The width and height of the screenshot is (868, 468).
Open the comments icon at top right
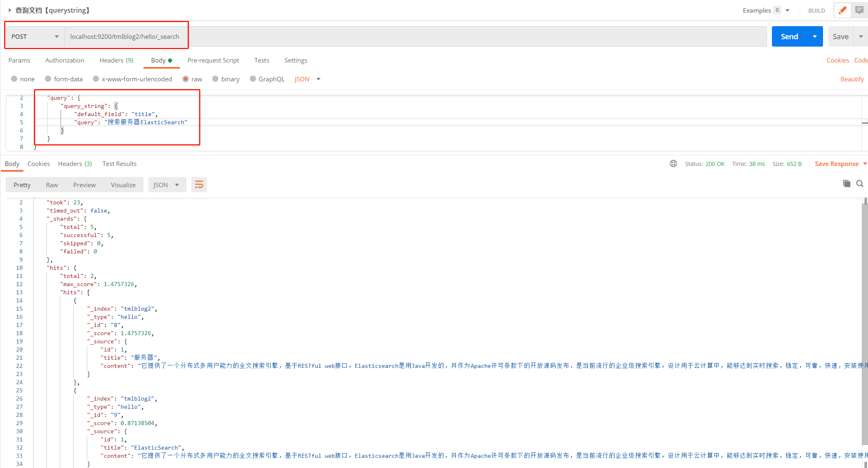coord(860,10)
